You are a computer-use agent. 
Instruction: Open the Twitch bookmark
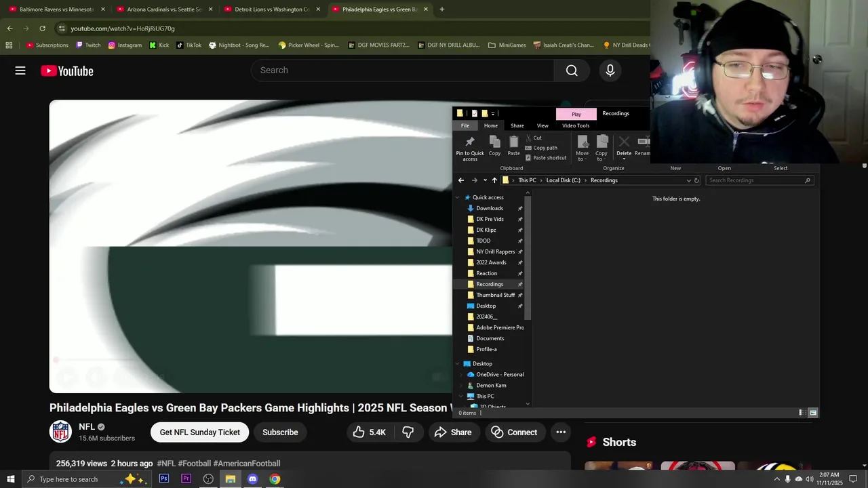coord(88,45)
